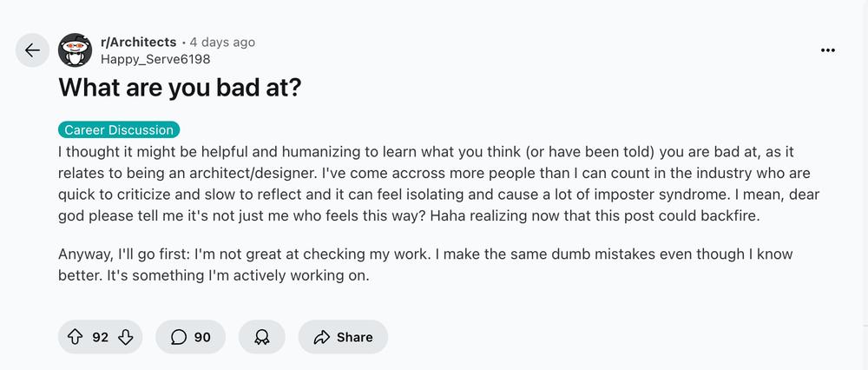The height and width of the screenshot is (370, 868).
Task: Go back using the left arrow button
Action: click(x=32, y=50)
